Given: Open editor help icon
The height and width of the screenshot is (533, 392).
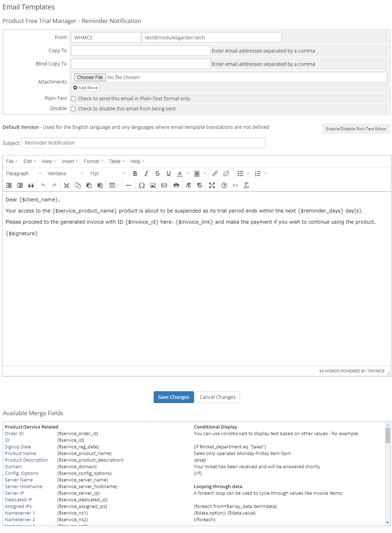Looking at the screenshot, I should tap(224, 185).
